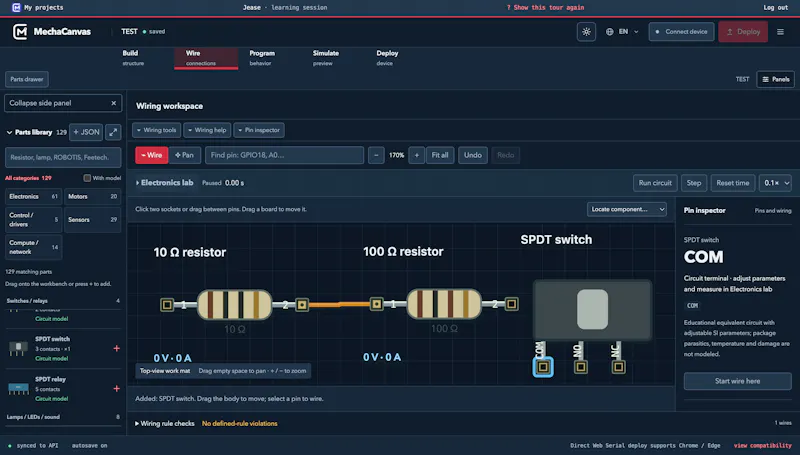Select the COM pin on SPDT switch
Viewport: 800px width, 455px height.
pyautogui.click(x=543, y=367)
